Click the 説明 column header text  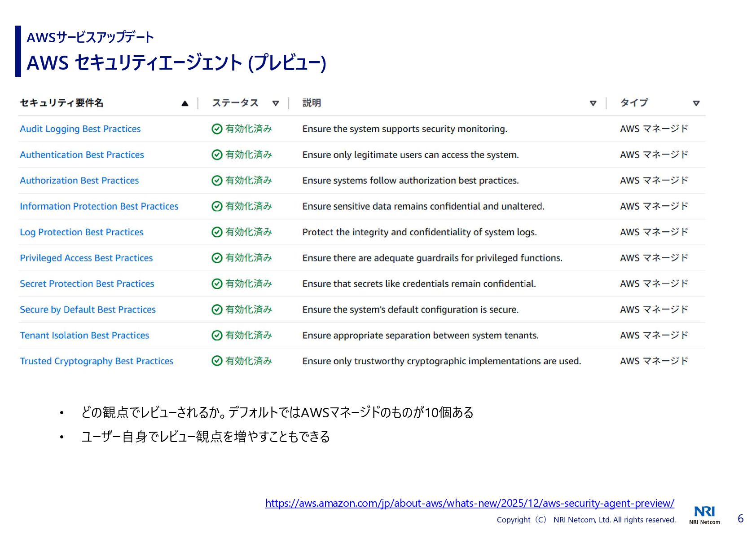click(312, 103)
